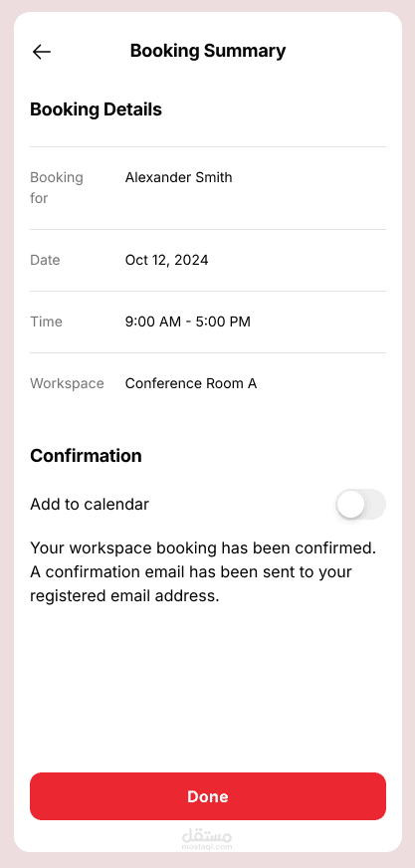
Task: Click the Time row label
Action: 46,322
